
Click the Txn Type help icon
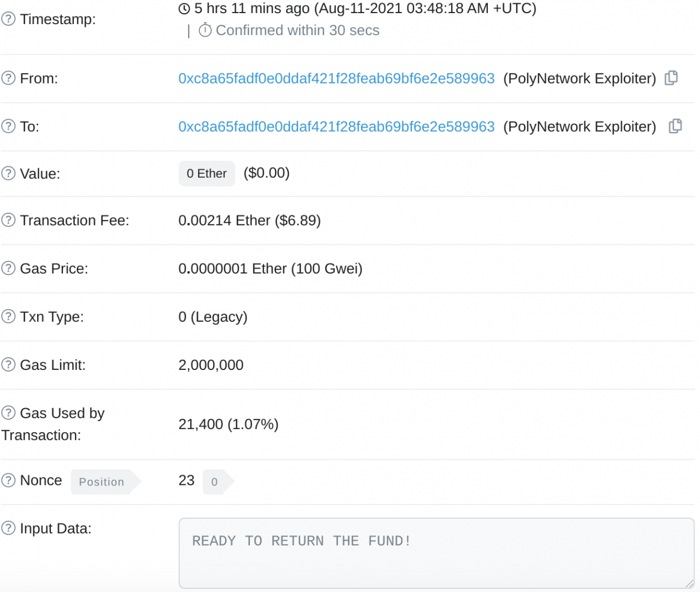[x=8, y=316]
